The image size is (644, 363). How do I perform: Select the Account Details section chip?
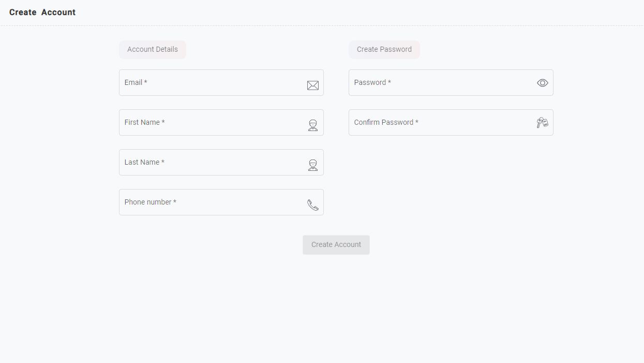point(152,50)
